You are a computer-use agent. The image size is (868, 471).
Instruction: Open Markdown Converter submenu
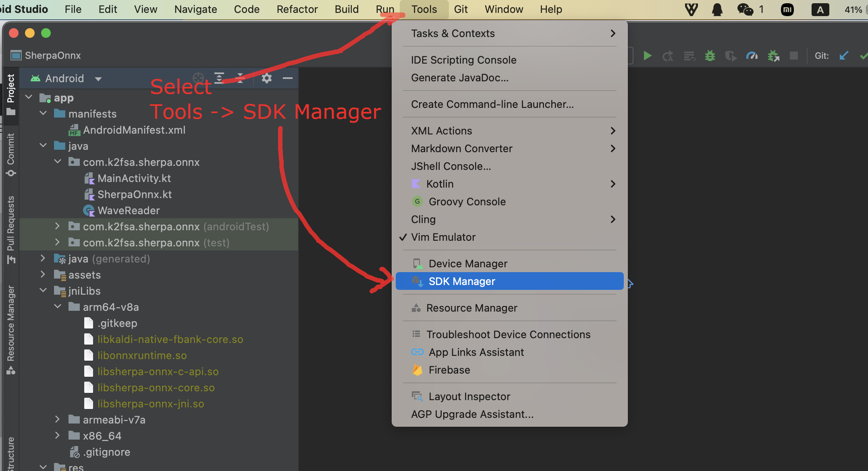509,149
